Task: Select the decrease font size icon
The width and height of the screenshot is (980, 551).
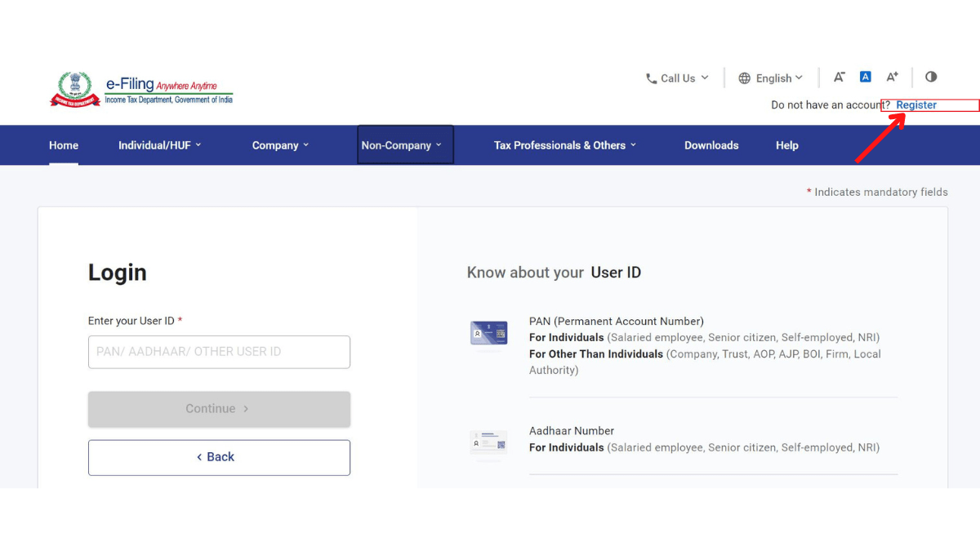Action: coord(839,76)
